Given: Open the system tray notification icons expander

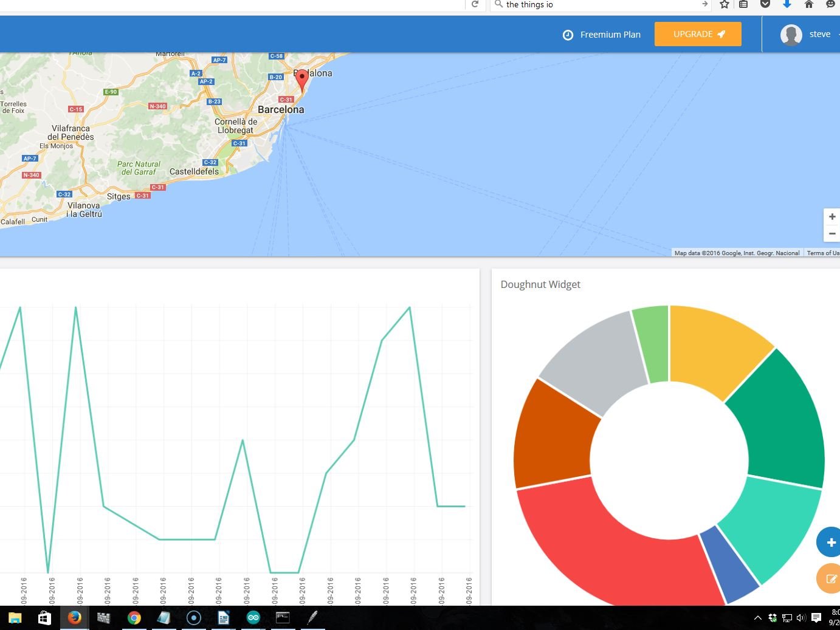Looking at the screenshot, I should coord(758,617).
